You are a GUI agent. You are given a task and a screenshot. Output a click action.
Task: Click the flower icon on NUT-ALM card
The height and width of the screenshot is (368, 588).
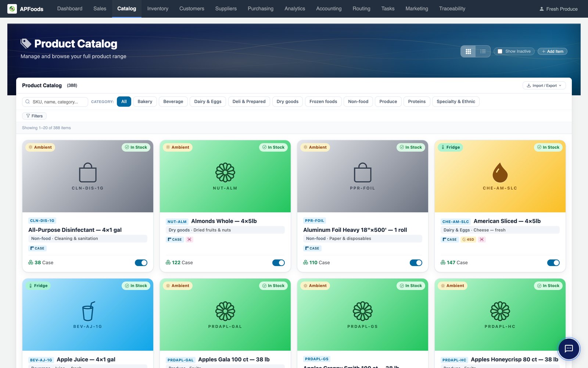point(225,173)
